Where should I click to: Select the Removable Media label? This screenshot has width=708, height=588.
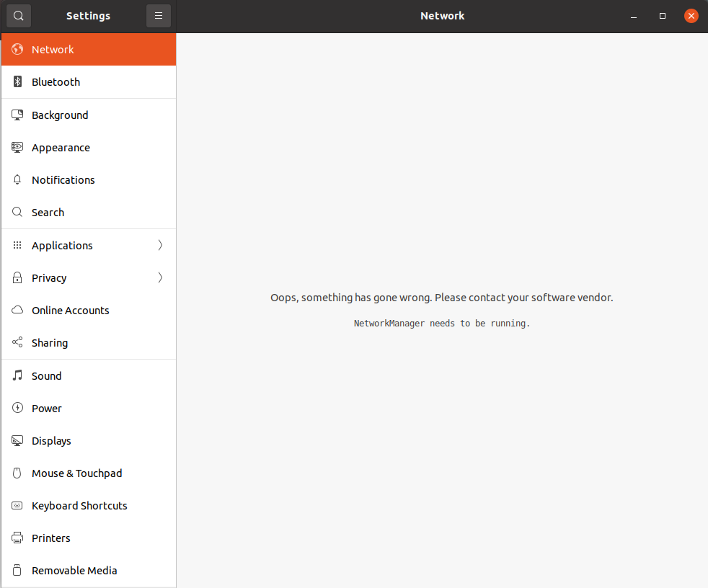[x=74, y=571]
